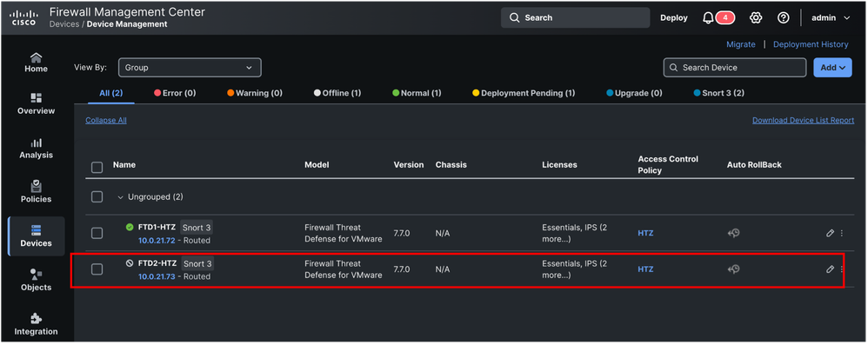Click the Version column header
The image size is (868, 345).
[x=409, y=165]
